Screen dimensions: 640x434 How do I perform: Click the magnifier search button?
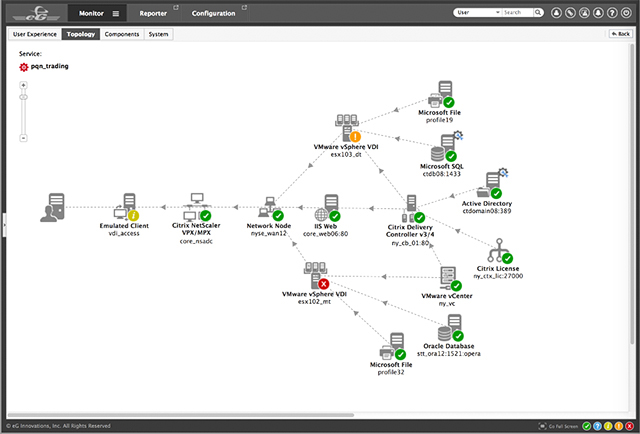(x=538, y=13)
